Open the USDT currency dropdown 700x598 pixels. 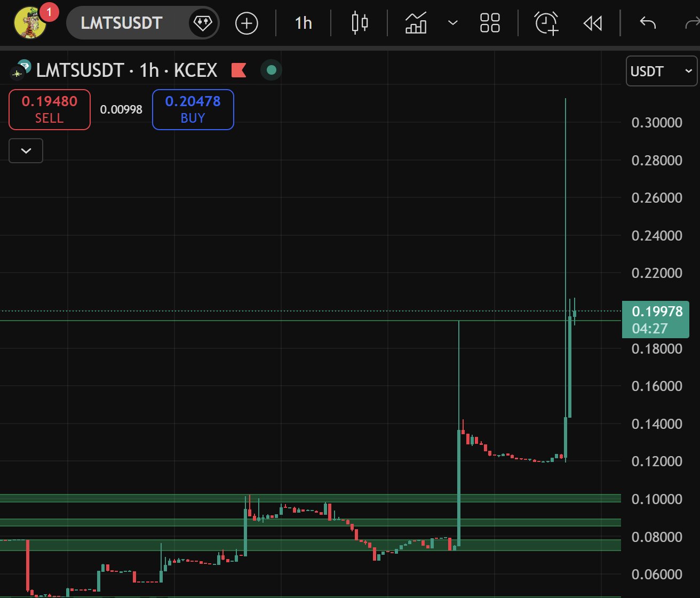(661, 71)
